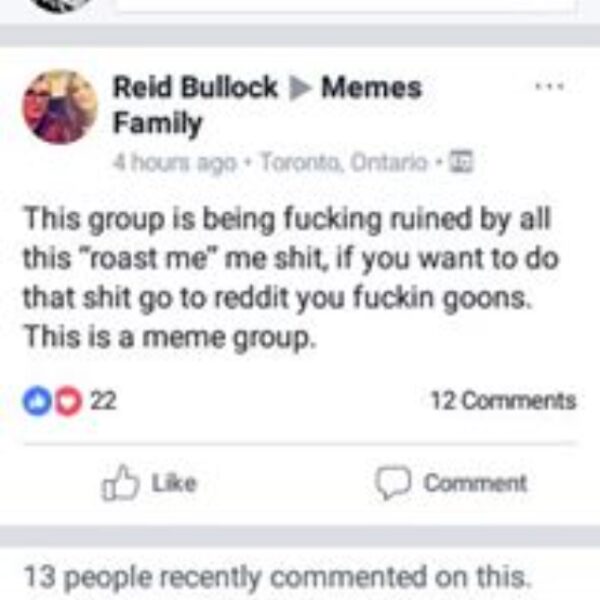This screenshot has height=600, width=600.
Task: Open the Memes Family group link
Action: pos(268,105)
